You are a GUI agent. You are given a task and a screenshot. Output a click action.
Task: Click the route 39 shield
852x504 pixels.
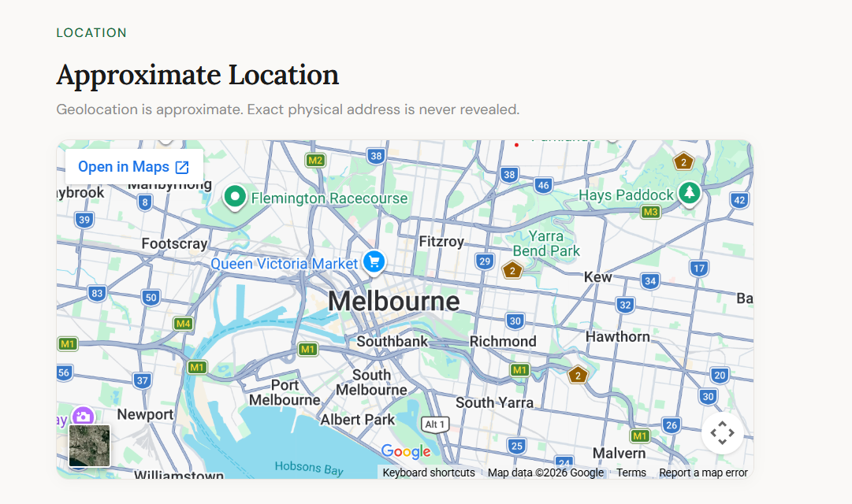point(84,220)
